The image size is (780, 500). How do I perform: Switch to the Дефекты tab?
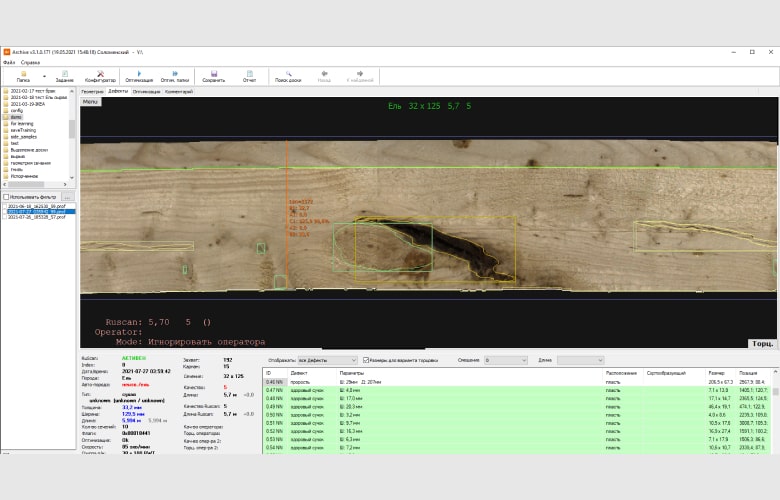pos(118,91)
